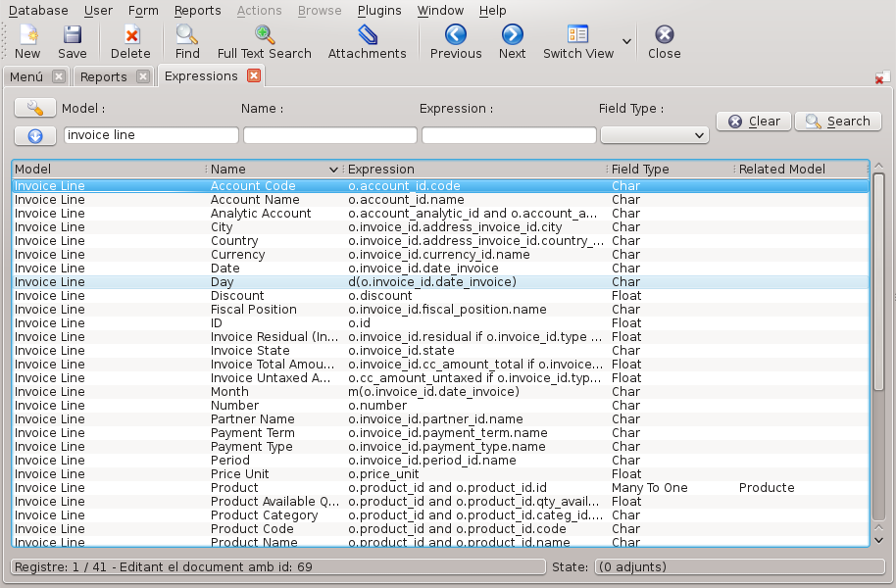Select the Invoice State row
896x588 pixels.
pyautogui.click(x=440, y=350)
